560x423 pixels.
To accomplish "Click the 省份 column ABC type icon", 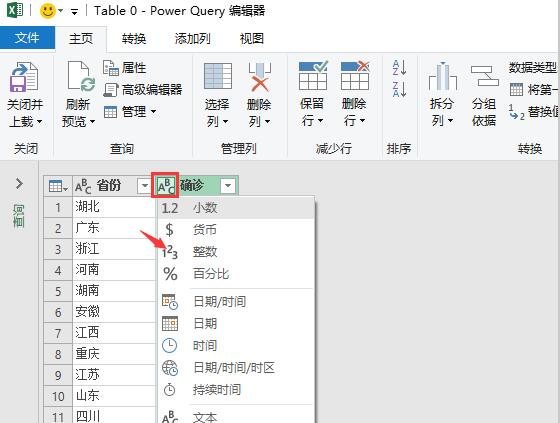I will [x=83, y=186].
